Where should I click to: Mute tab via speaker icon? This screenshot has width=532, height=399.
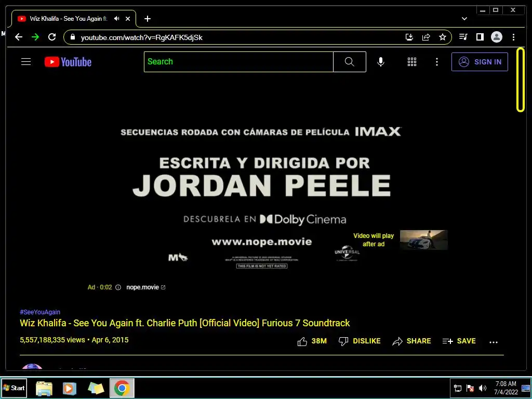tap(117, 19)
